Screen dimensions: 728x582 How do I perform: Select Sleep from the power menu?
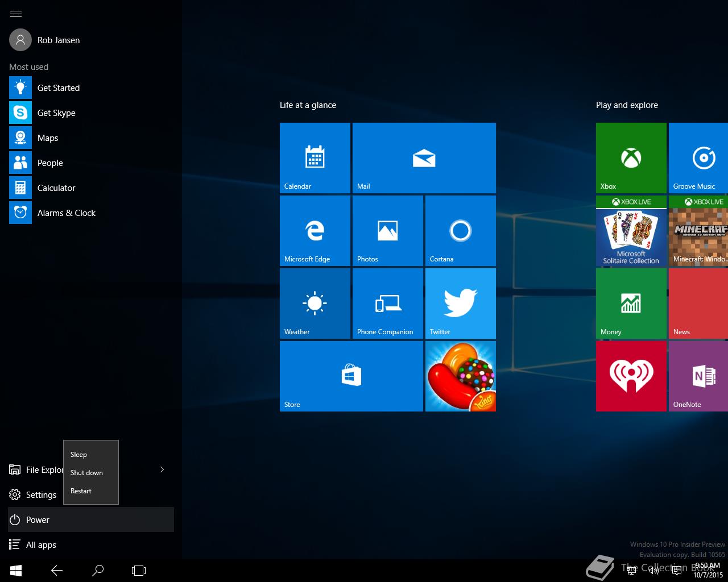coord(91,454)
